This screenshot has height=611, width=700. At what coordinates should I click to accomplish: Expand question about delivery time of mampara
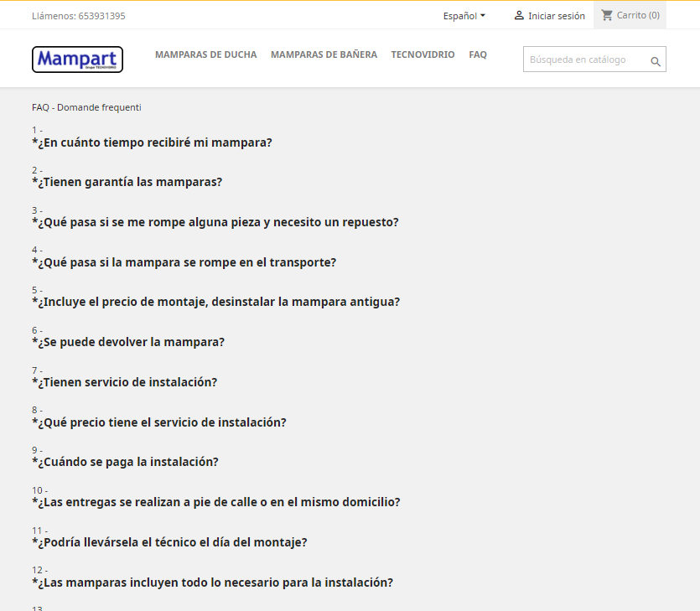tap(152, 142)
